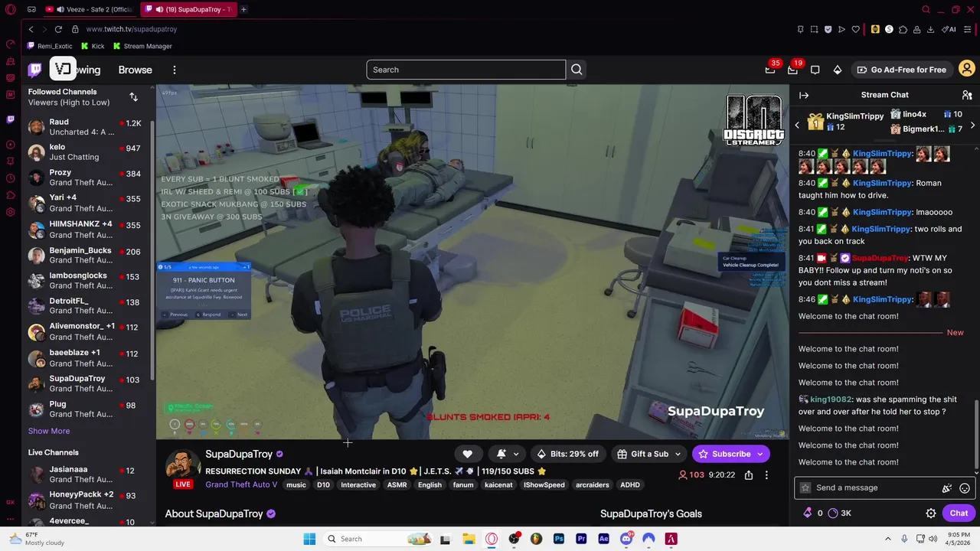Click the heart follow button under stream
The width and height of the screenshot is (980, 551).
[467, 454]
